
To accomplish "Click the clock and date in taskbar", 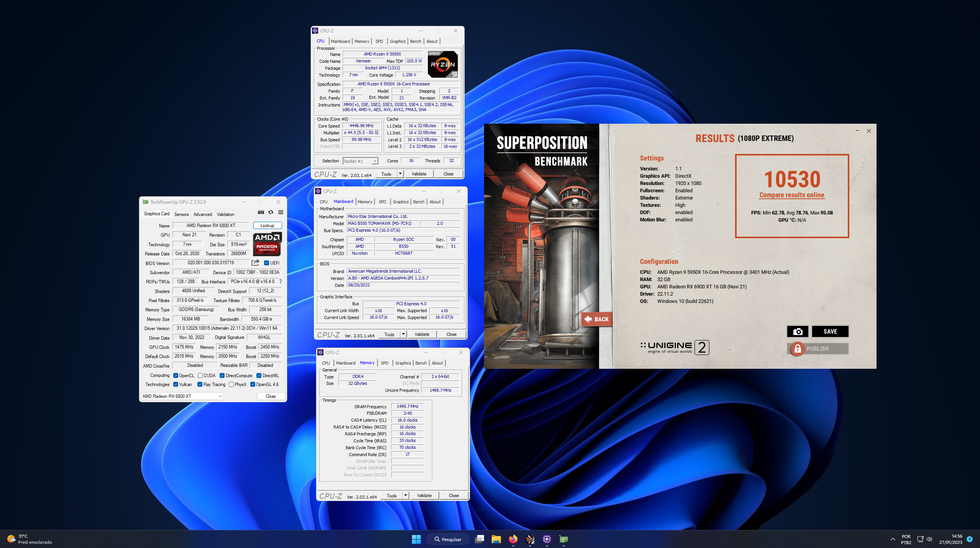I will click(x=950, y=539).
